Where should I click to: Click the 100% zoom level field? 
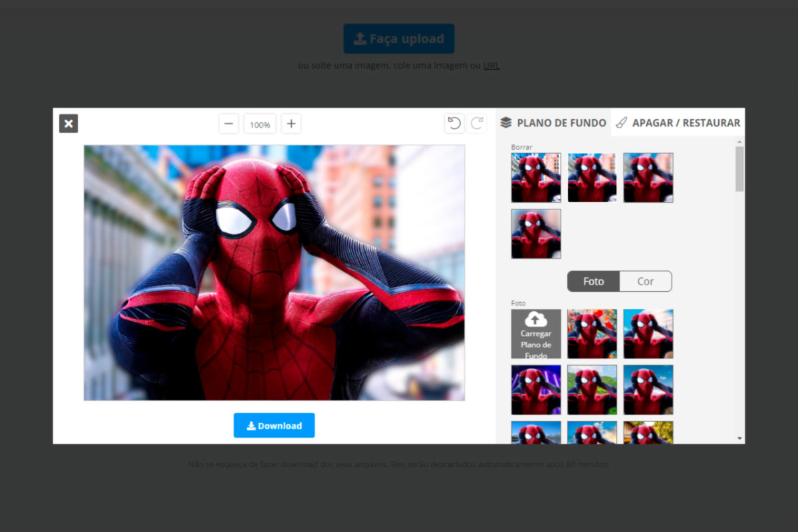pos(260,124)
